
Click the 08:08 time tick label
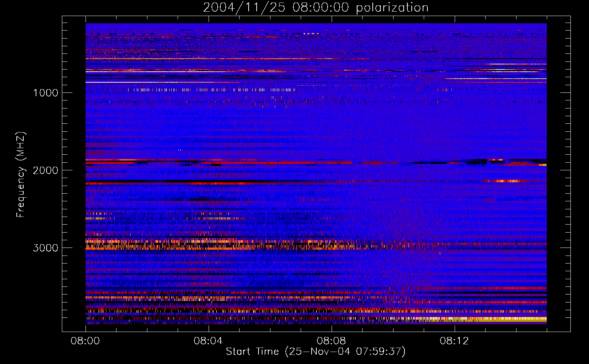[x=331, y=341]
